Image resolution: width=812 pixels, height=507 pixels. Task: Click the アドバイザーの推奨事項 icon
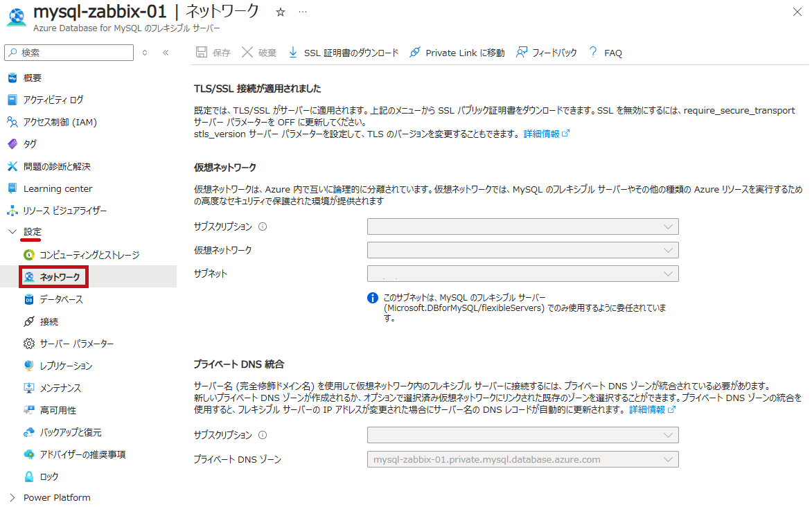point(29,454)
